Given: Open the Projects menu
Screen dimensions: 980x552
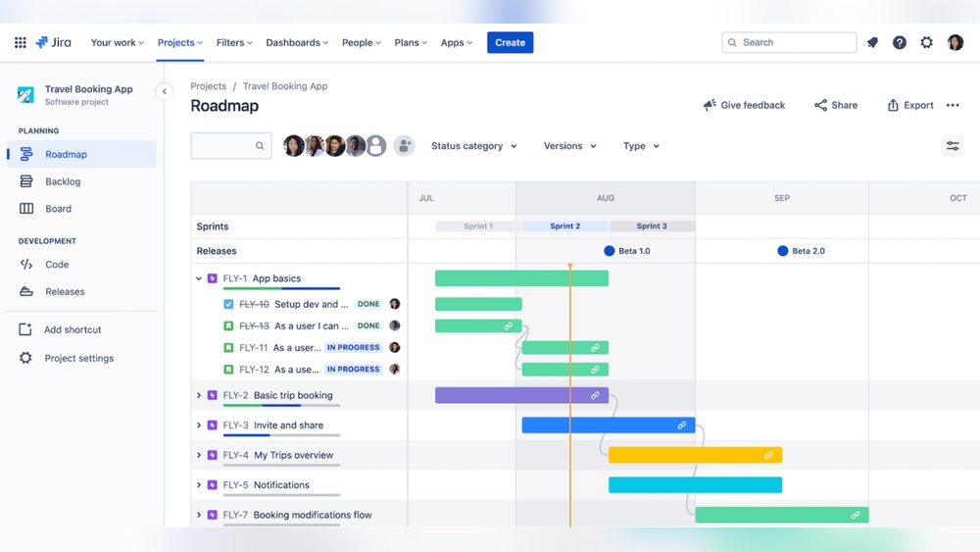Looking at the screenshot, I should (x=180, y=42).
